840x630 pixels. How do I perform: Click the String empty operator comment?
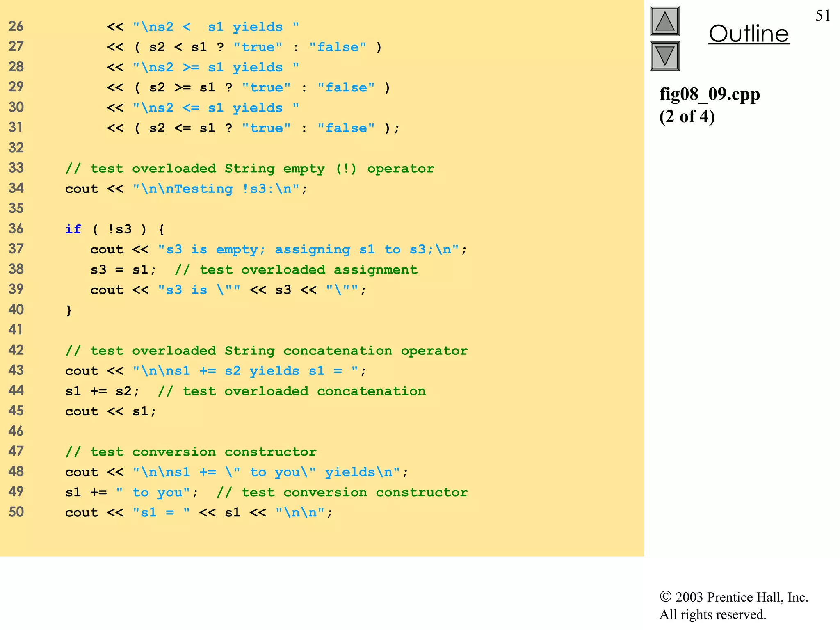[x=249, y=168]
